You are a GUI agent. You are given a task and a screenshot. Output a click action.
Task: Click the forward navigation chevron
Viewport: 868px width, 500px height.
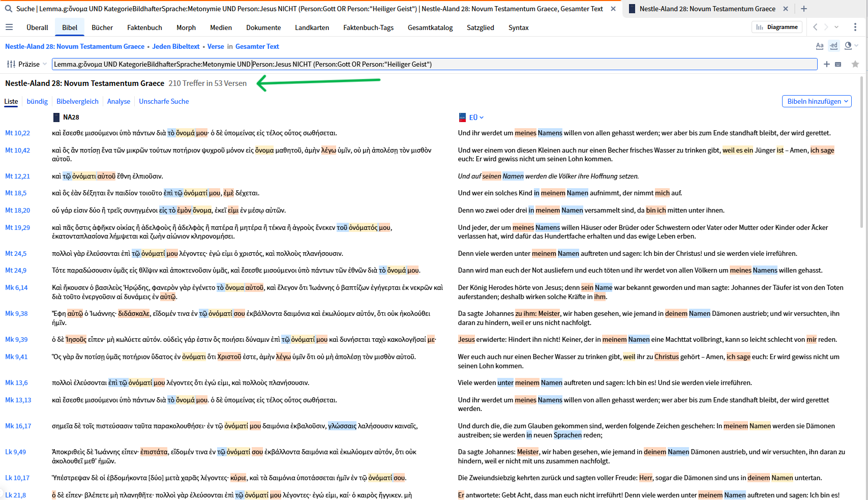pyautogui.click(x=827, y=27)
